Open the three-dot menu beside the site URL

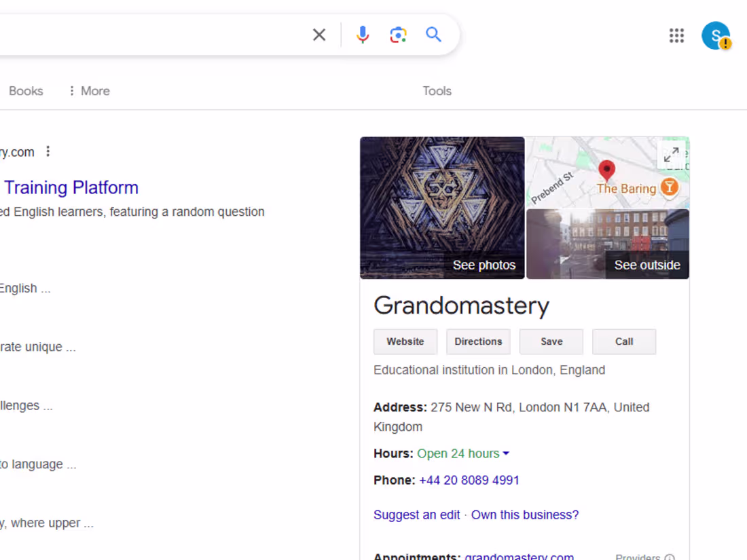click(48, 152)
